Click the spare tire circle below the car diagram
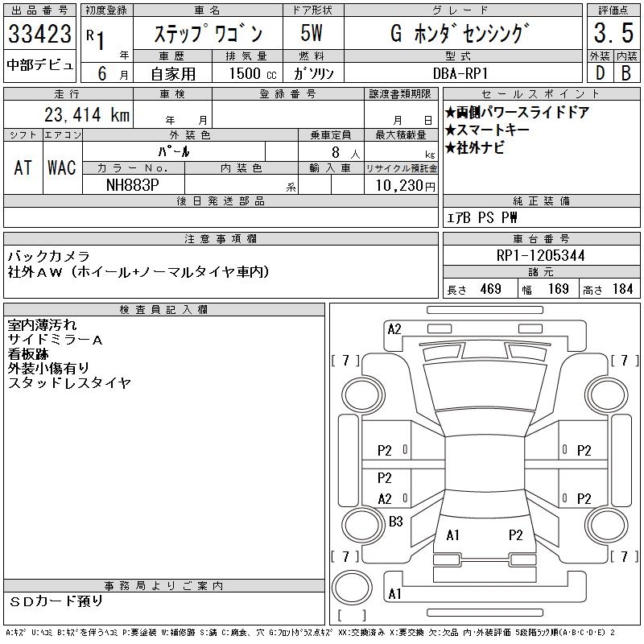644x644 pixels. click(x=352, y=588)
